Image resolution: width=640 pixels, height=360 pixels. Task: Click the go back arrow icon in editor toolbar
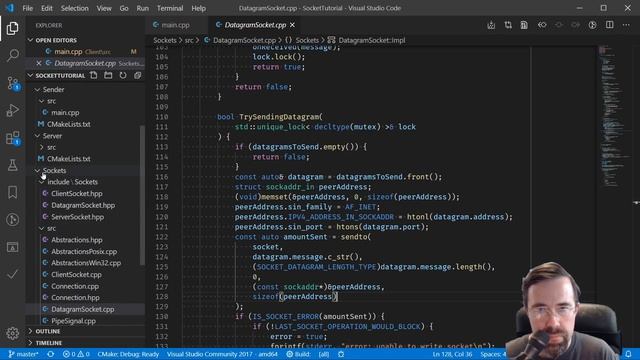(542, 25)
